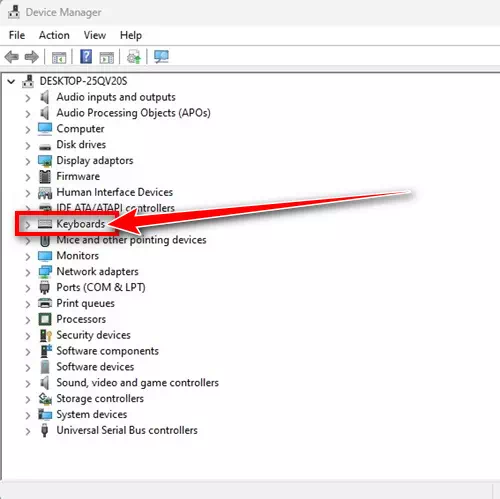This screenshot has height=499, width=500.
Task: Click the Show/Hide console tree icon
Action: (x=59, y=58)
